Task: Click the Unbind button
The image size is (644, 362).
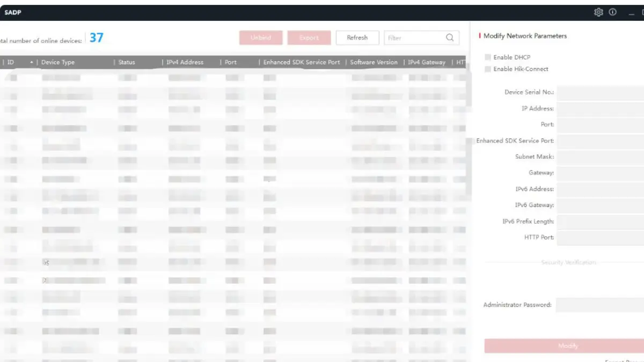Action: 261,38
